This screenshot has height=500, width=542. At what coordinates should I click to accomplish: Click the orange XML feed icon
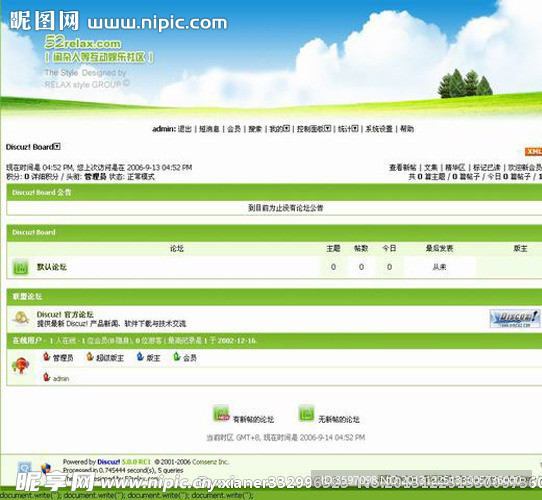point(534,152)
